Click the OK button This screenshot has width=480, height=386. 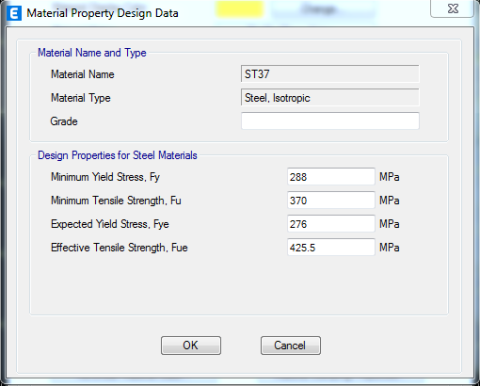coord(191,345)
